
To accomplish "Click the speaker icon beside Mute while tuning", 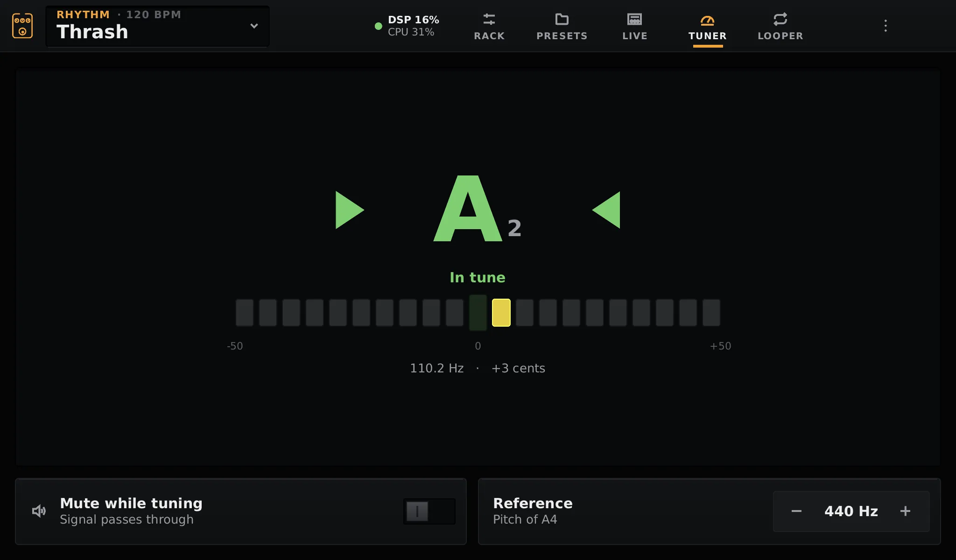I will (39, 511).
